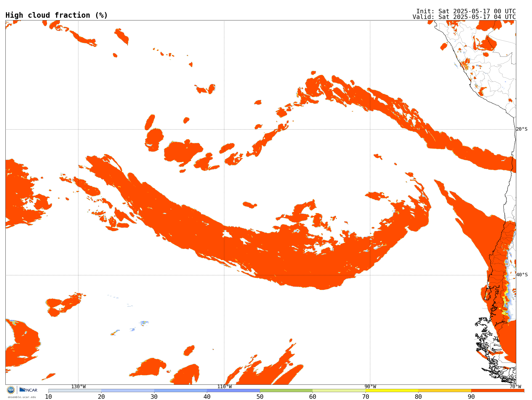
Task: Click colorbar tick label 90
Action: tap(471, 397)
